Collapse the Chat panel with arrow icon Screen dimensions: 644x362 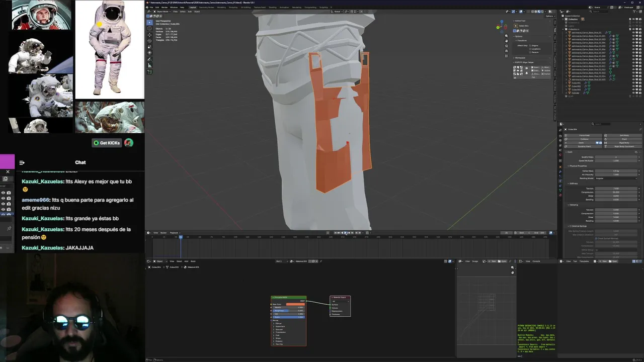tap(22, 162)
